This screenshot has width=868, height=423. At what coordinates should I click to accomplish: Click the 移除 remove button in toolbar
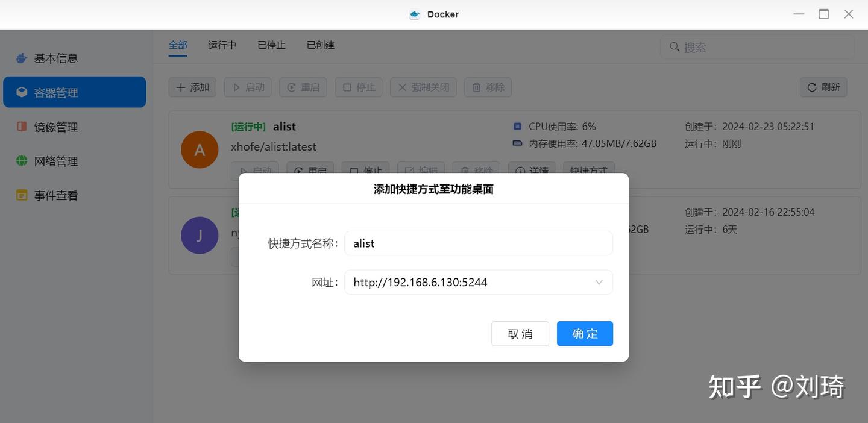(487, 87)
